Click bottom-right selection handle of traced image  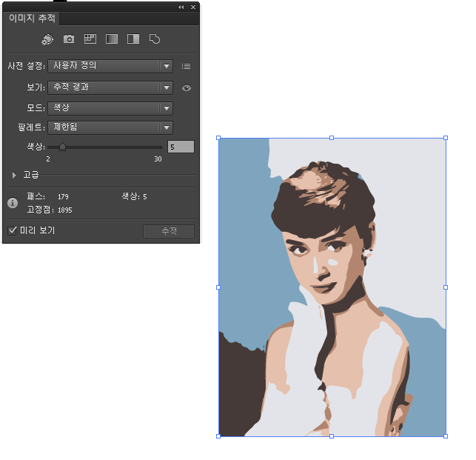click(x=446, y=436)
